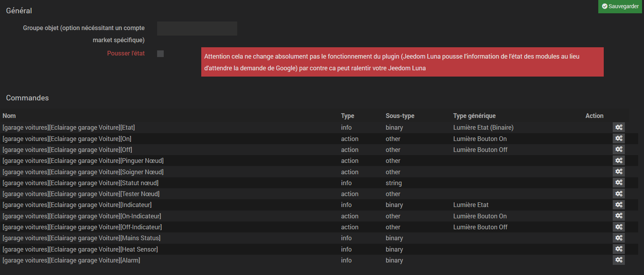Open configuration icon for the On-Indicateur row
This screenshot has width=644, height=275.
click(x=619, y=216)
